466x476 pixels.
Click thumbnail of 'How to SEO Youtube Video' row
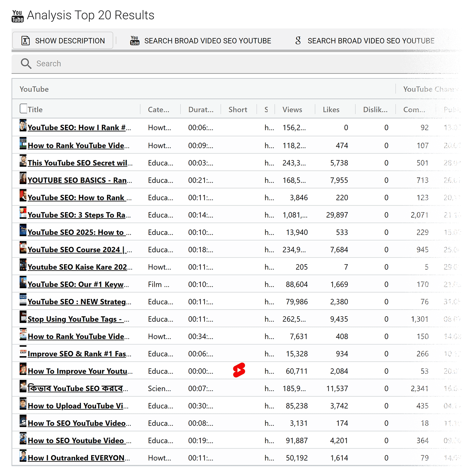coord(23,438)
